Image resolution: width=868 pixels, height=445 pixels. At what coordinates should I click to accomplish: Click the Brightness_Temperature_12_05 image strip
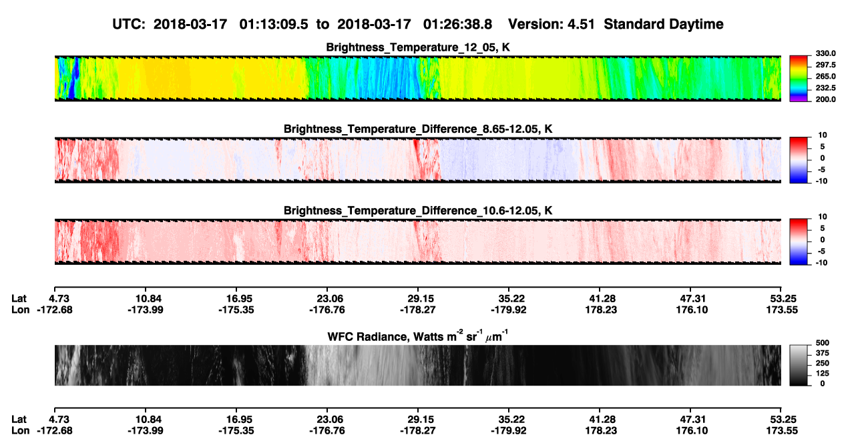(417, 78)
